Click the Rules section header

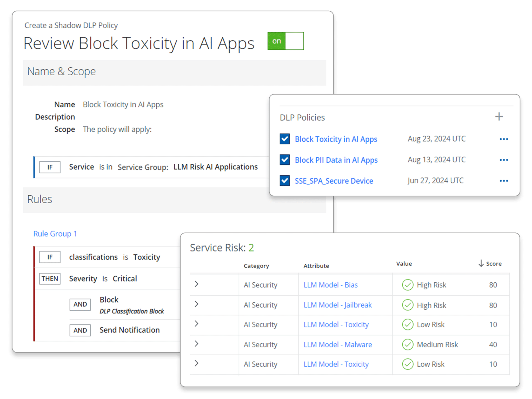40,199
